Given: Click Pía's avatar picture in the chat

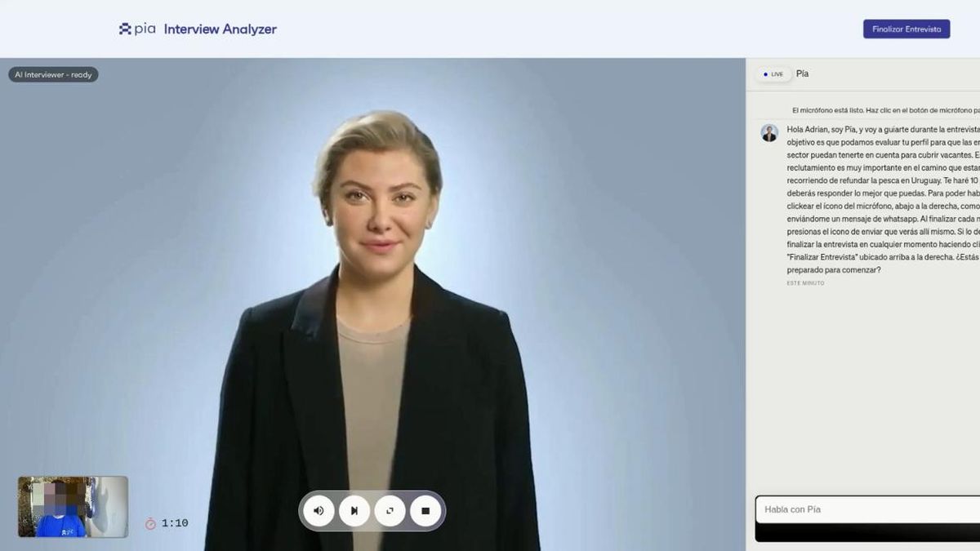Looking at the screenshot, I should pos(769,133).
